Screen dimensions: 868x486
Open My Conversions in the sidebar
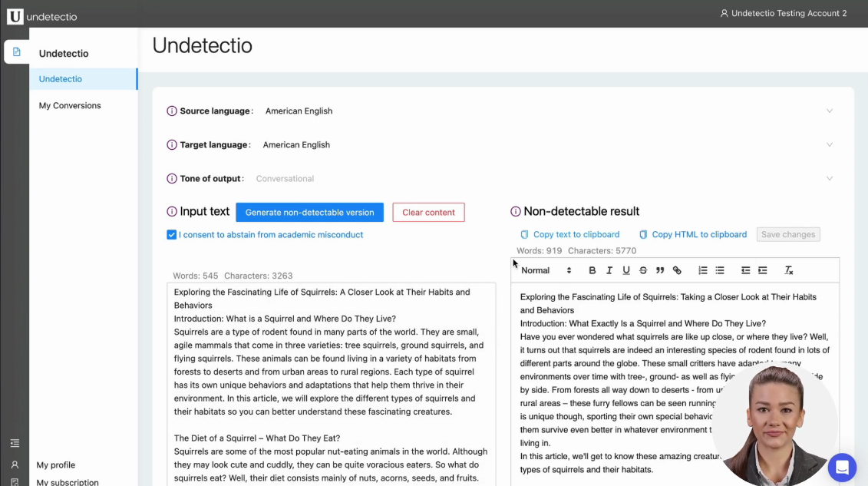[x=70, y=106]
